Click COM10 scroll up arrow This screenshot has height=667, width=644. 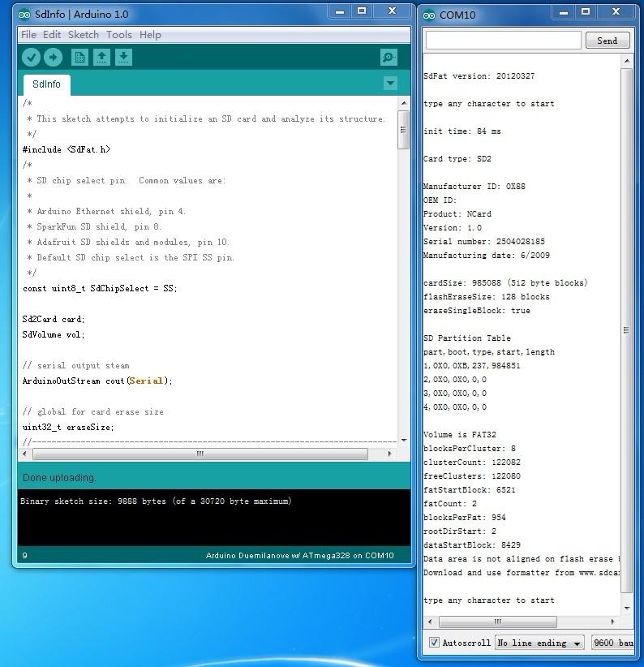click(x=627, y=61)
